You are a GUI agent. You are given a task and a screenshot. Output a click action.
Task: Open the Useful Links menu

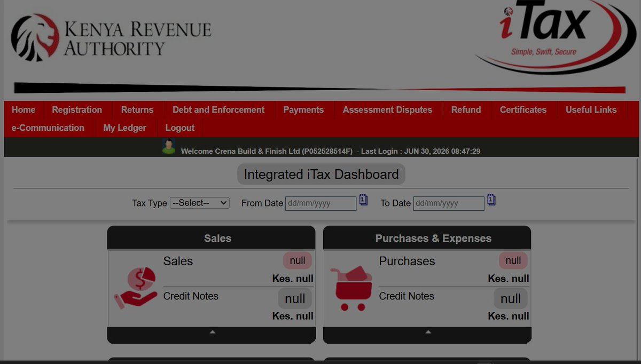click(x=591, y=110)
